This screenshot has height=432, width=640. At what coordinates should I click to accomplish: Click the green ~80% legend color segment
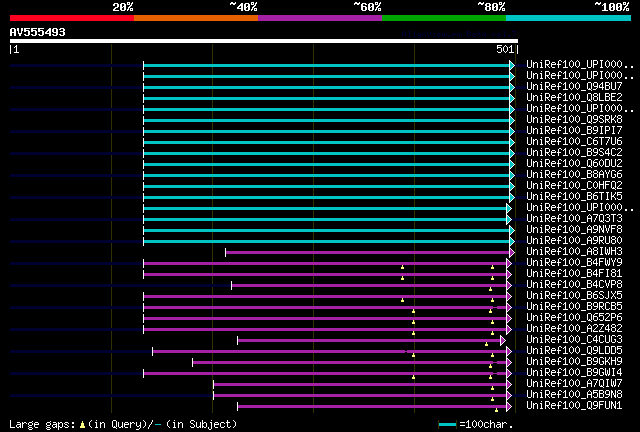(444, 18)
